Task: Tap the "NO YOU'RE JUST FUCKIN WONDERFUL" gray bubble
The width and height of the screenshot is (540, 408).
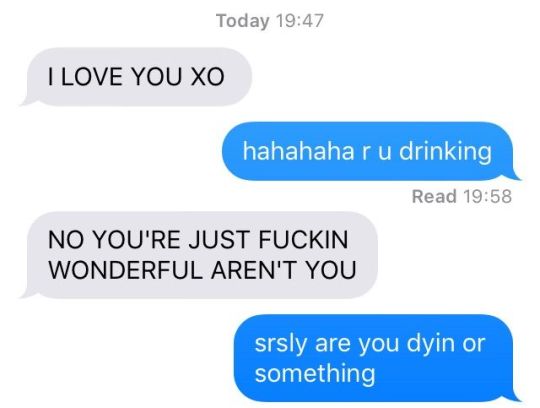Action: coord(201,255)
